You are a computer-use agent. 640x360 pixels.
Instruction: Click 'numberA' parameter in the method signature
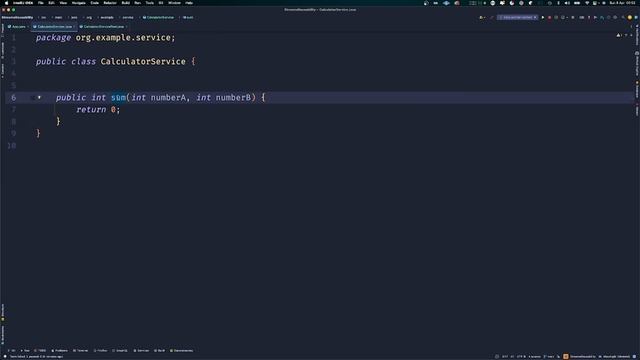(169, 98)
